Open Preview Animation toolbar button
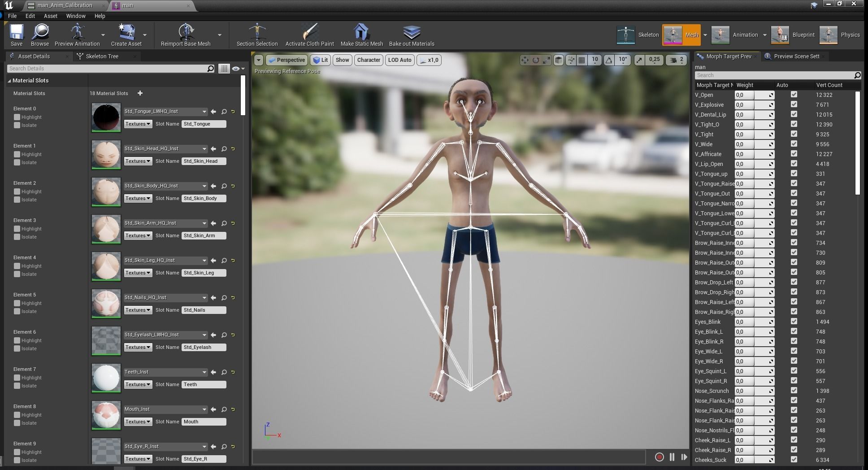This screenshot has width=868, height=470. click(77, 35)
